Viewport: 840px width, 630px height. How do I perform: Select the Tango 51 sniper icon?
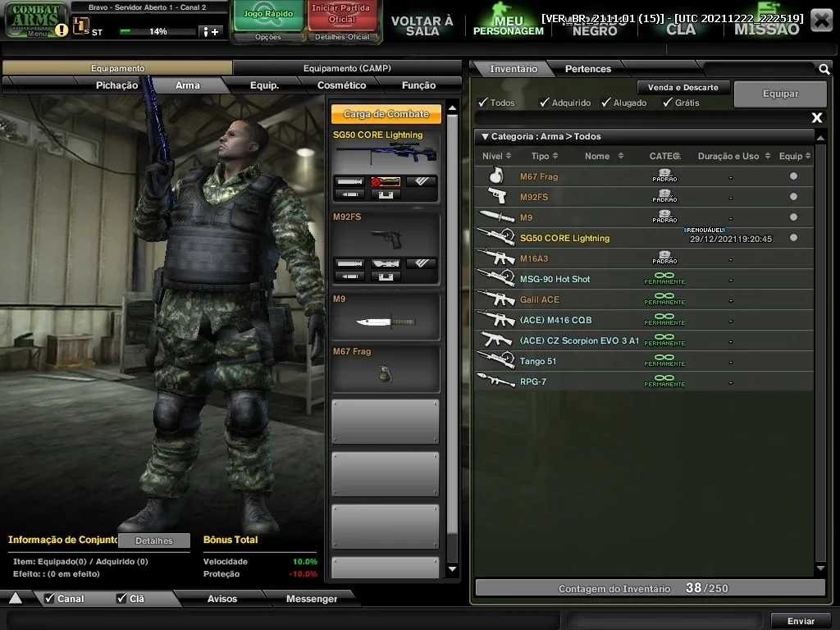[x=496, y=359]
